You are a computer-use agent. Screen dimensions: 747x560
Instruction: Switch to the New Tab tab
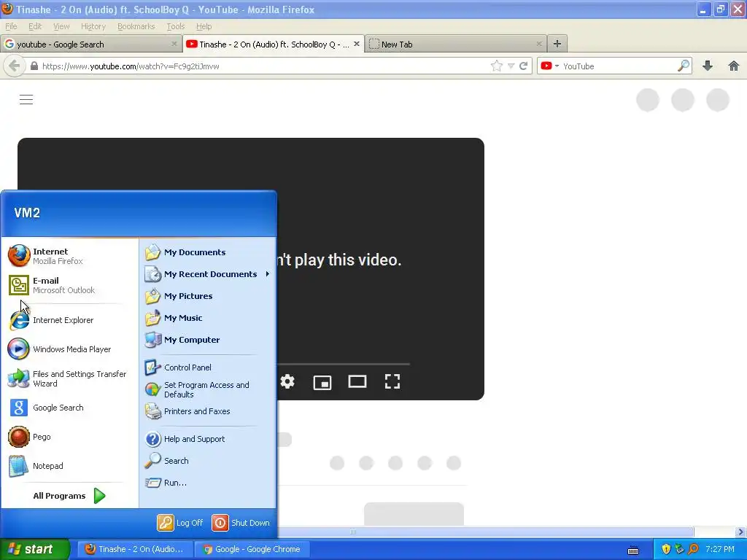tap(455, 44)
